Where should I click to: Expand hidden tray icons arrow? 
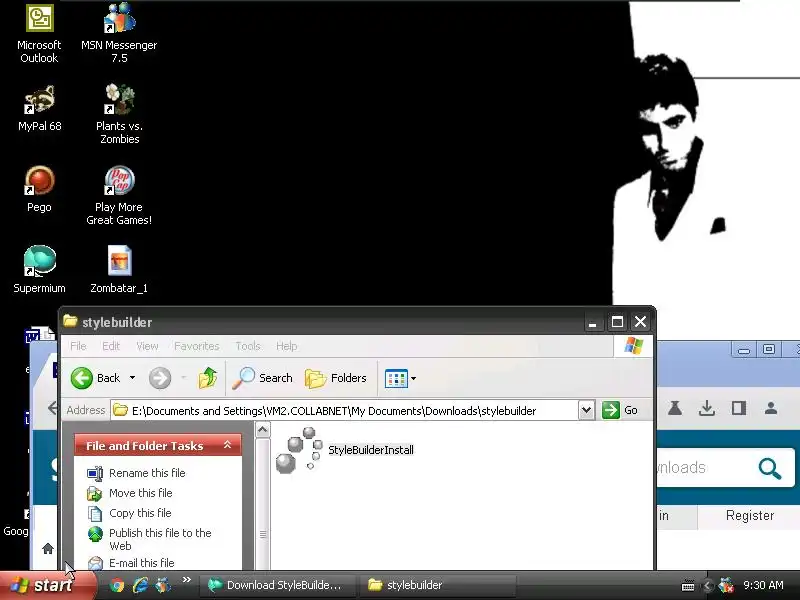(x=708, y=586)
